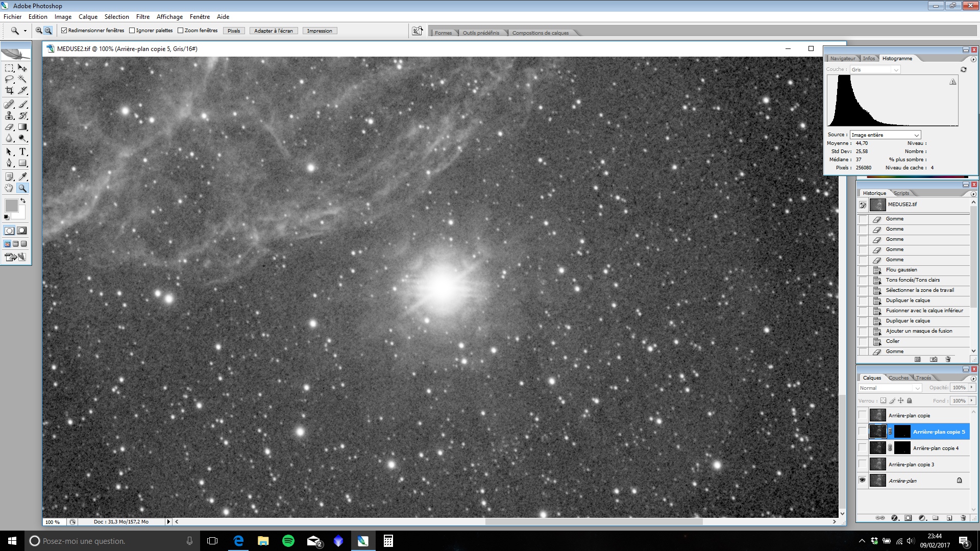980x551 pixels.
Task: Enable Ignorer palettes checkbox
Action: (132, 31)
